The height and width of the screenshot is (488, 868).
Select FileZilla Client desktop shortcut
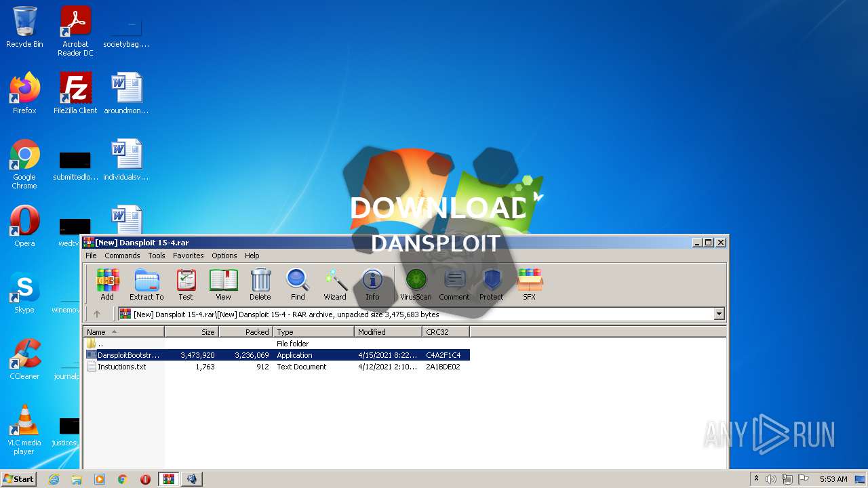coord(75,94)
